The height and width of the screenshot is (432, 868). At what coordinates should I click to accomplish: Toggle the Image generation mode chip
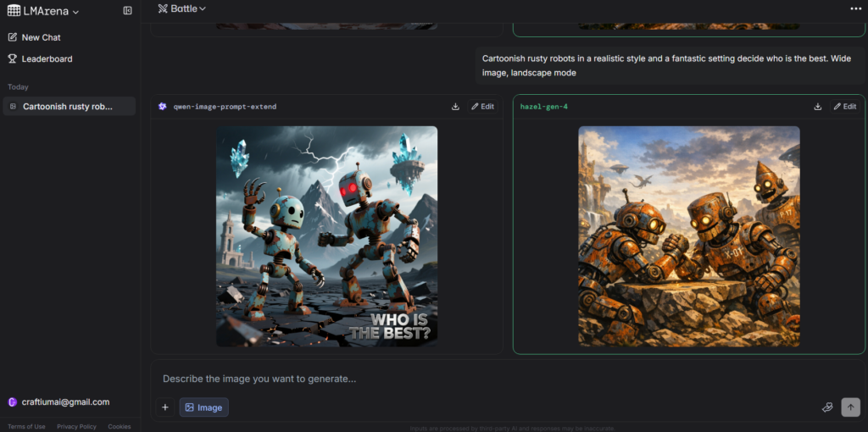[x=203, y=407]
